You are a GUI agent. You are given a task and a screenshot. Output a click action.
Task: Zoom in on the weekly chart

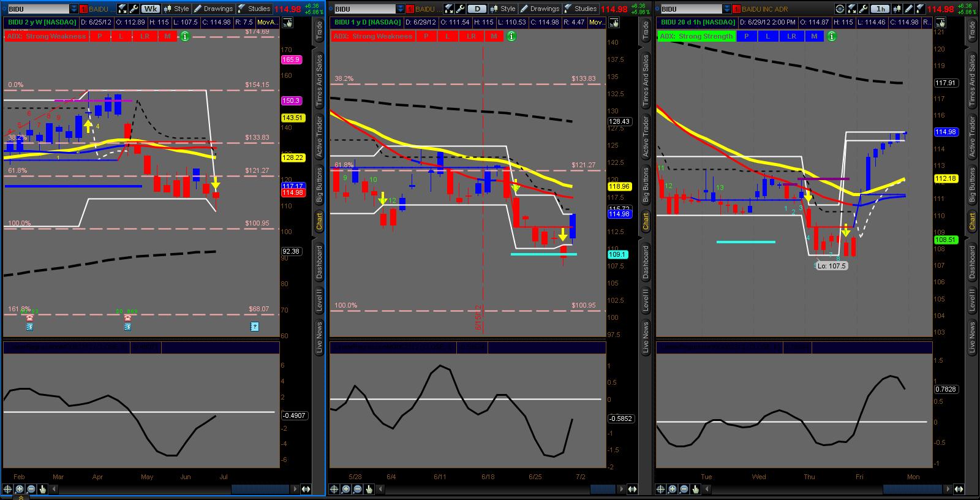tap(19, 489)
